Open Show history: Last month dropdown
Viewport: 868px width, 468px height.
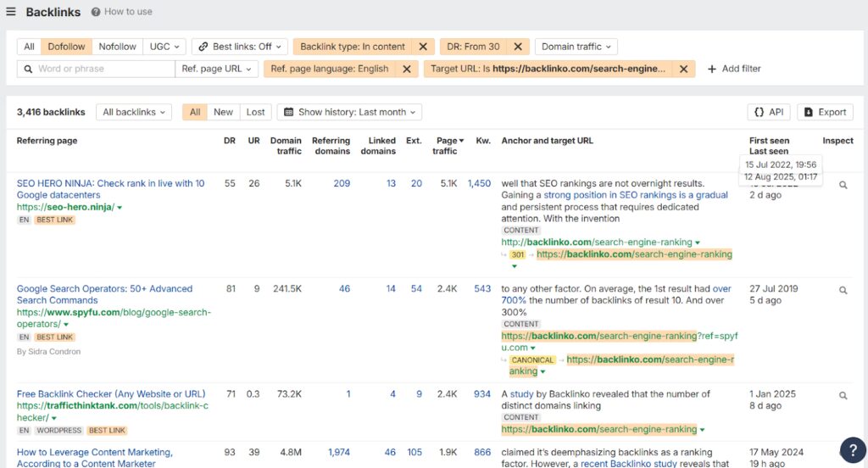[x=349, y=112]
